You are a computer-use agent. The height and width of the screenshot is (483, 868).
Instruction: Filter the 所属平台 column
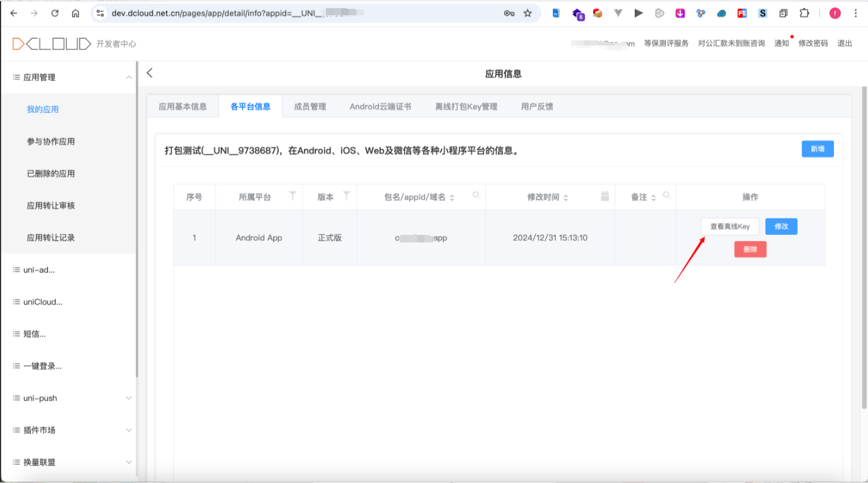click(x=292, y=196)
